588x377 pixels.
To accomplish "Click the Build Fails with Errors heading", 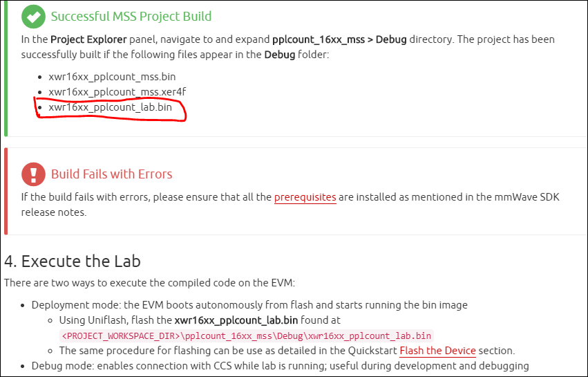I will (112, 174).
